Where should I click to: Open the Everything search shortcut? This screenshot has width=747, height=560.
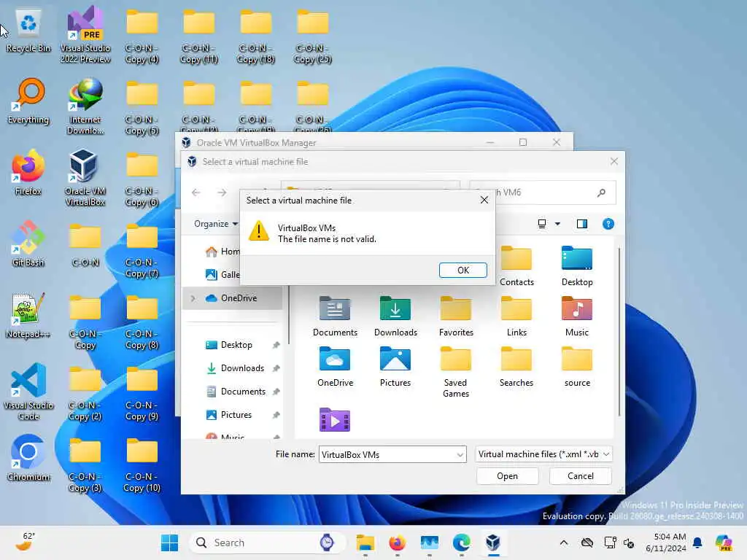(28, 102)
